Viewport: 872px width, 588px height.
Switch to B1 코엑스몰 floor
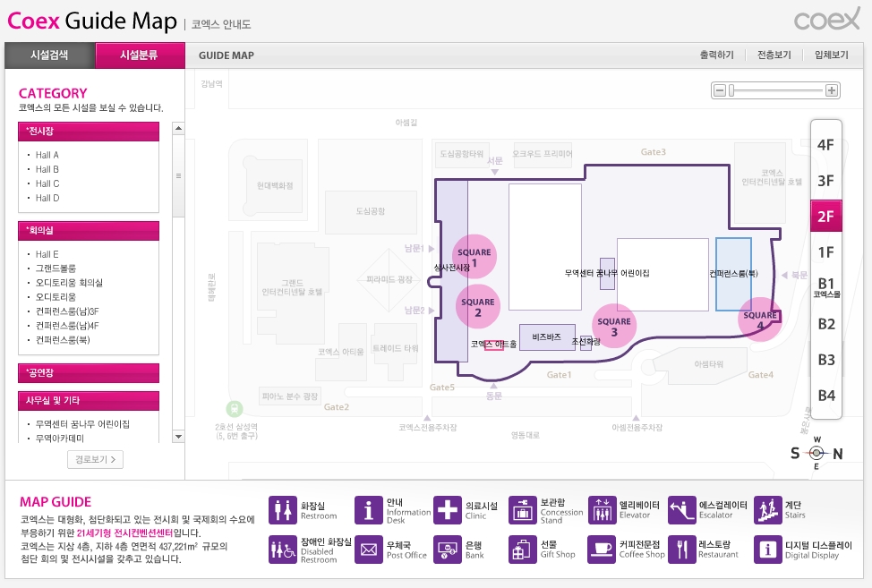click(x=826, y=288)
